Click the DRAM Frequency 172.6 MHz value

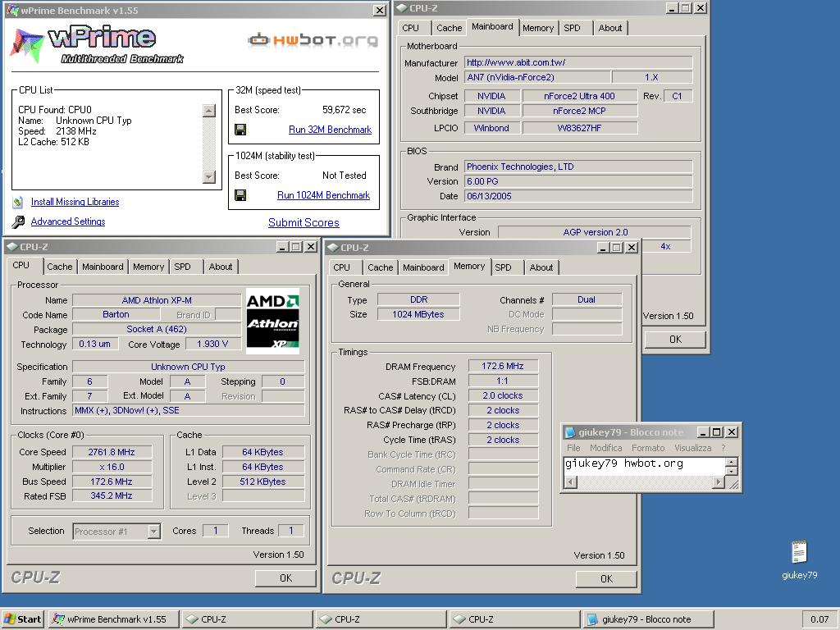click(x=503, y=366)
